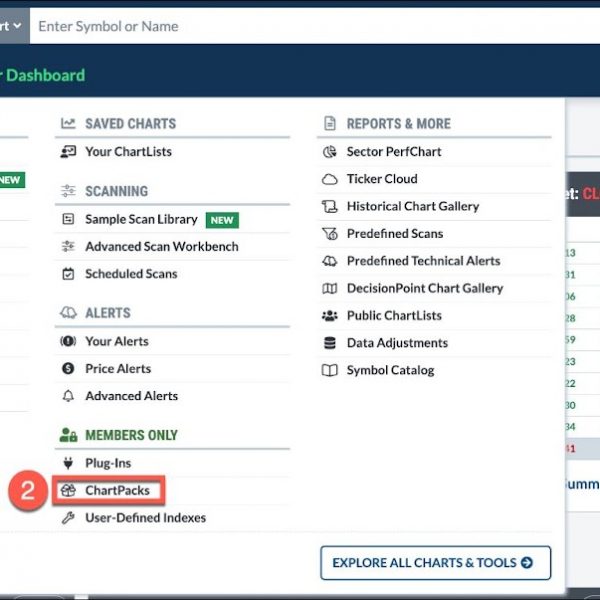600x600 pixels.
Task: Open Ticker Cloud
Action: coord(382,179)
